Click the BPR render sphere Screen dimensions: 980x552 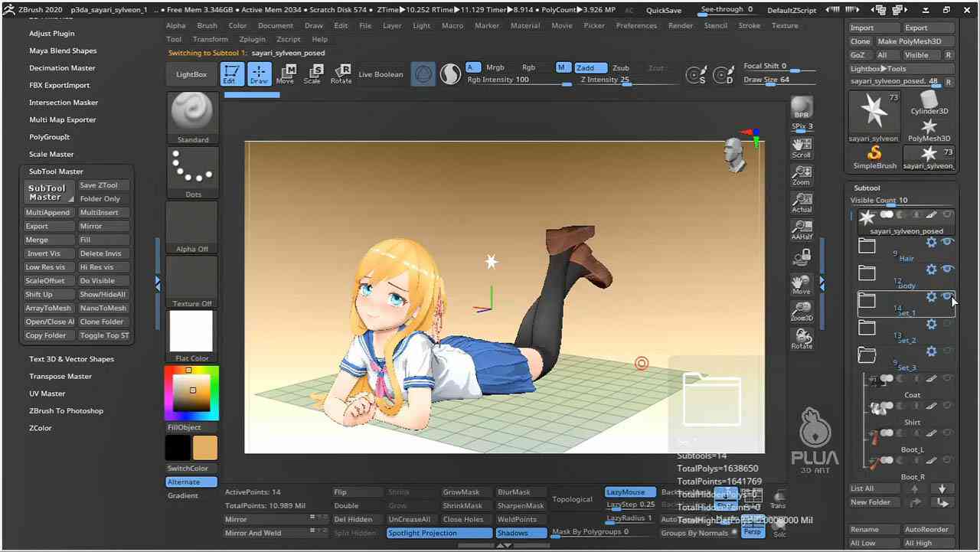[802, 107]
